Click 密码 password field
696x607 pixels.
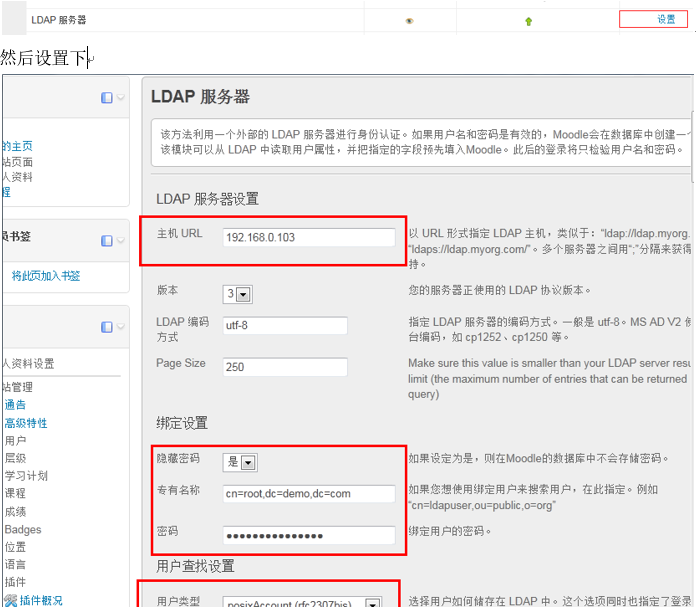[x=308, y=535]
